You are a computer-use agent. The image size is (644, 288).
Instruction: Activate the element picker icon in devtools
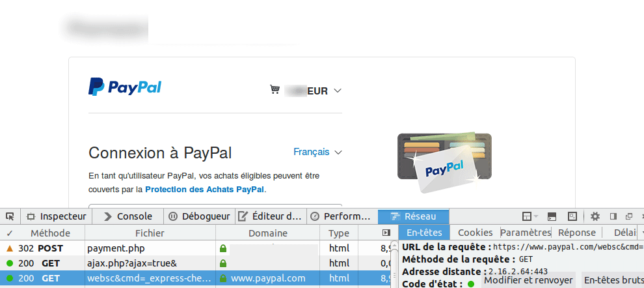click(10, 216)
